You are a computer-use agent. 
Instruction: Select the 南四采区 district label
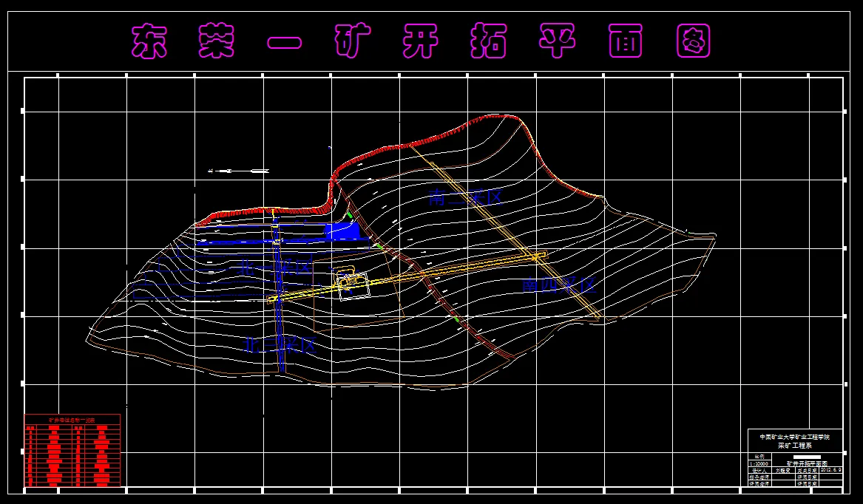[x=559, y=285]
